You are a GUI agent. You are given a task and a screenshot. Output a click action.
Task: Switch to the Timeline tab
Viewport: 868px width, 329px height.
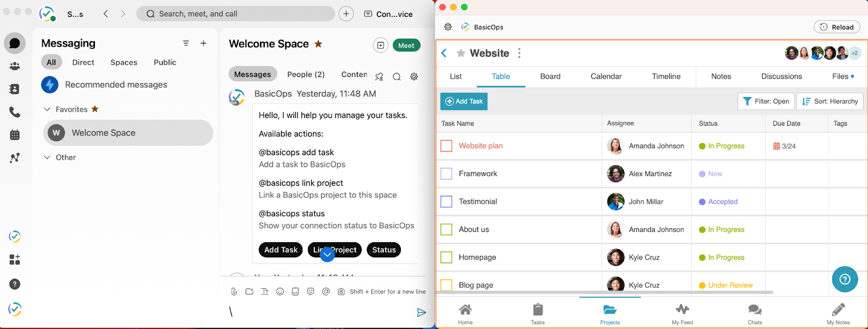coord(666,76)
